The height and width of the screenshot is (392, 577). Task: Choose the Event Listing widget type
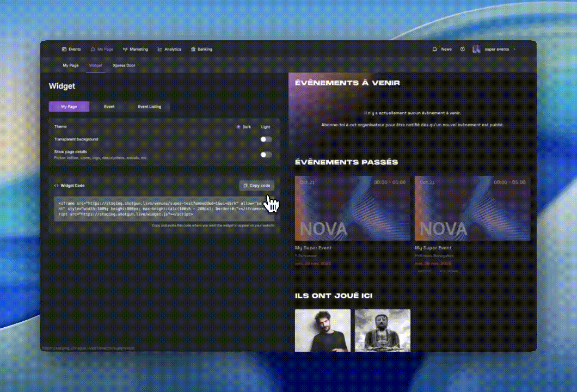pyautogui.click(x=149, y=107)
